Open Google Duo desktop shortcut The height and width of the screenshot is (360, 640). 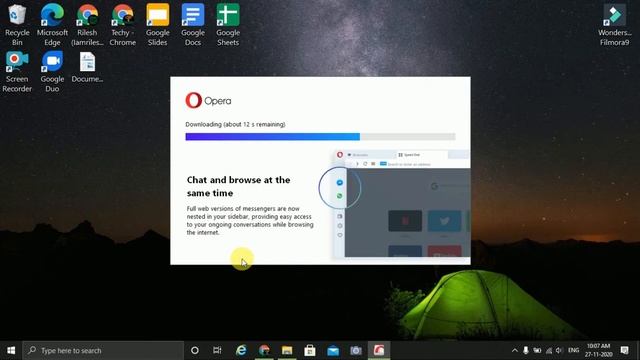point(52,71)
